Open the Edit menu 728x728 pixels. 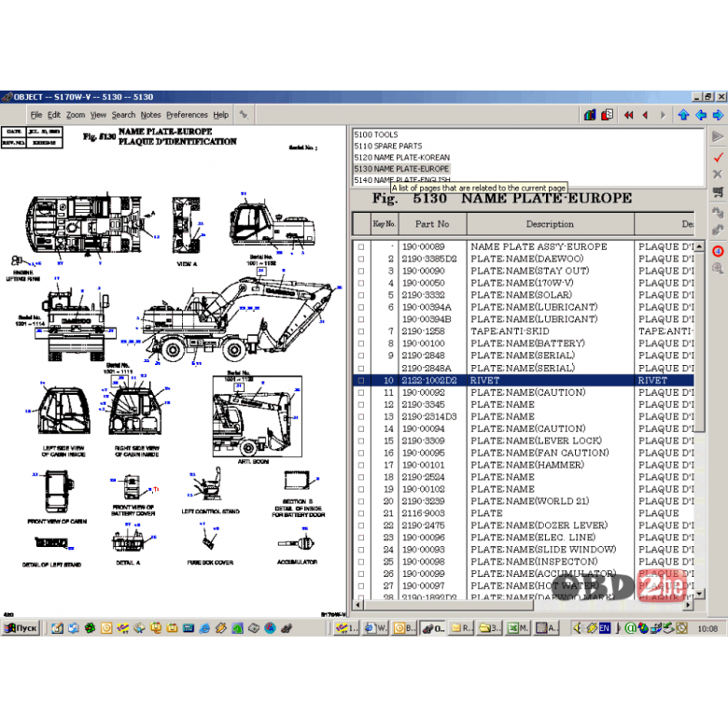click(x=54, y=115)
